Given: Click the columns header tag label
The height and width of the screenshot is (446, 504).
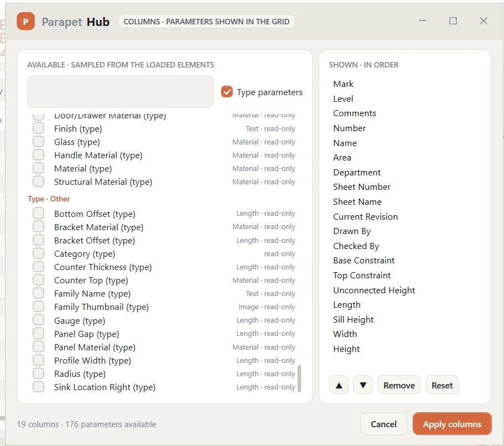Looking at the screenshot, I should 207,22.
